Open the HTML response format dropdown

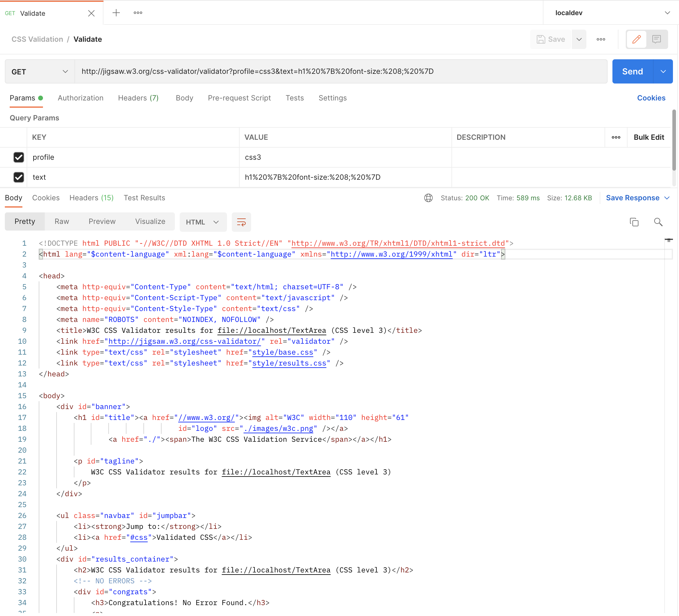[203, 222]
